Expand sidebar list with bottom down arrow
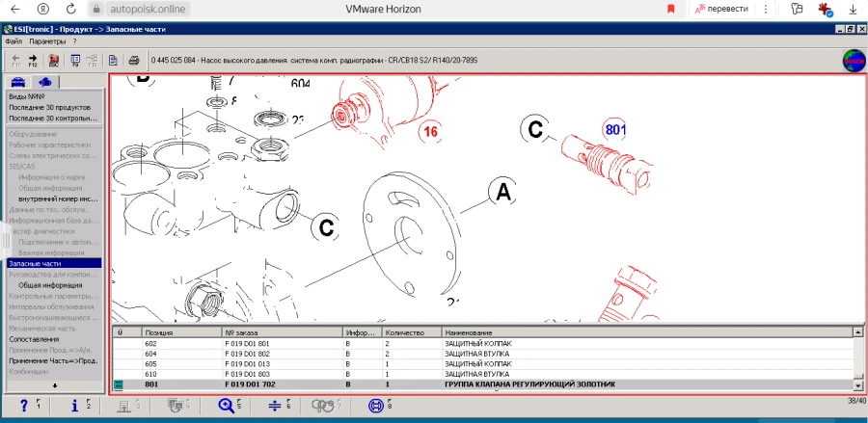 [x=53, y=385]
